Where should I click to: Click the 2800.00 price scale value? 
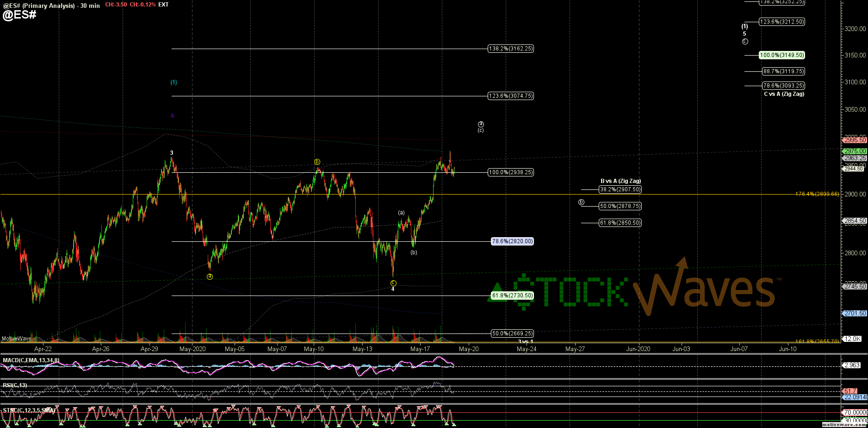click(x=855, y=253)
